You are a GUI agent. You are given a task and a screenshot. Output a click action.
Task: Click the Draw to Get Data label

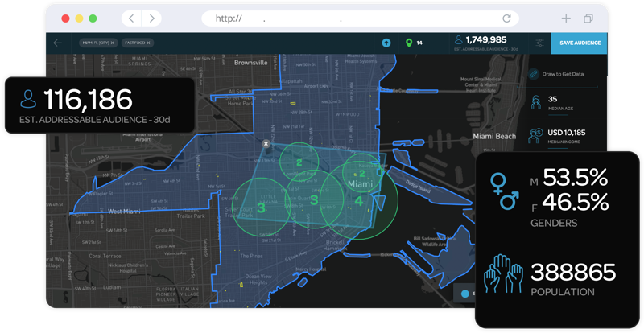click(x=563, y=74)
